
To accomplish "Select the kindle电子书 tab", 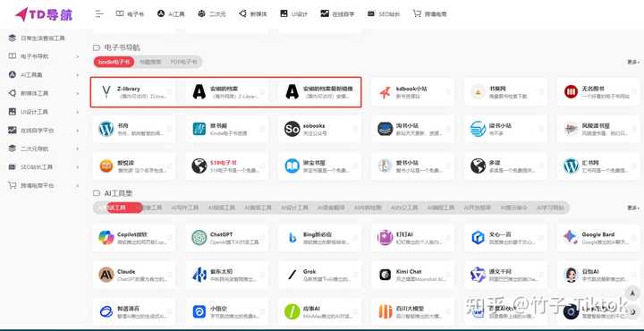I will pyautogui.click(x=114, y=62).
